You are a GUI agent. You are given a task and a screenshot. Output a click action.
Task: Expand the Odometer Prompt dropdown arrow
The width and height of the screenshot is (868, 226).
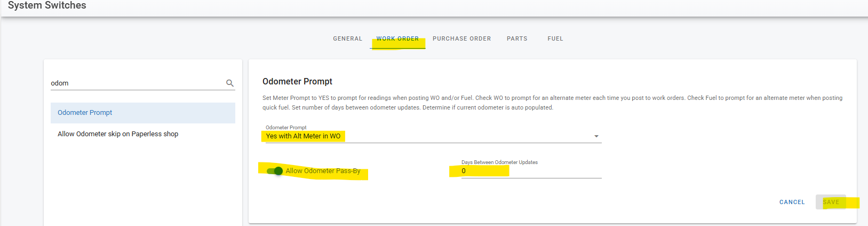tap(596, 136)
